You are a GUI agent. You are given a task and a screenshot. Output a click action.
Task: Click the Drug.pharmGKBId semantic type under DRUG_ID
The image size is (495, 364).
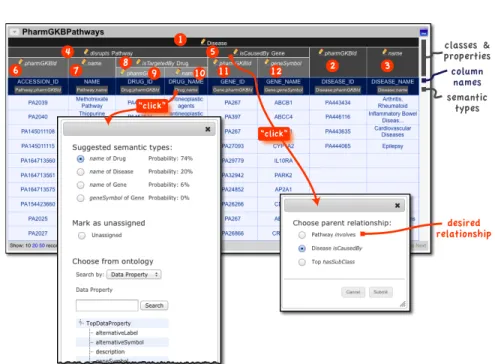tap(140, 90)
